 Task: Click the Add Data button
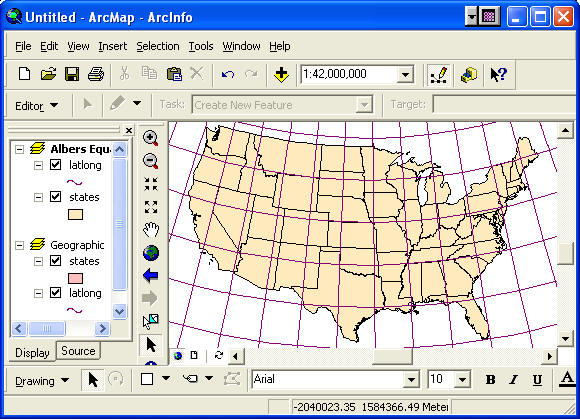point(281,74)
